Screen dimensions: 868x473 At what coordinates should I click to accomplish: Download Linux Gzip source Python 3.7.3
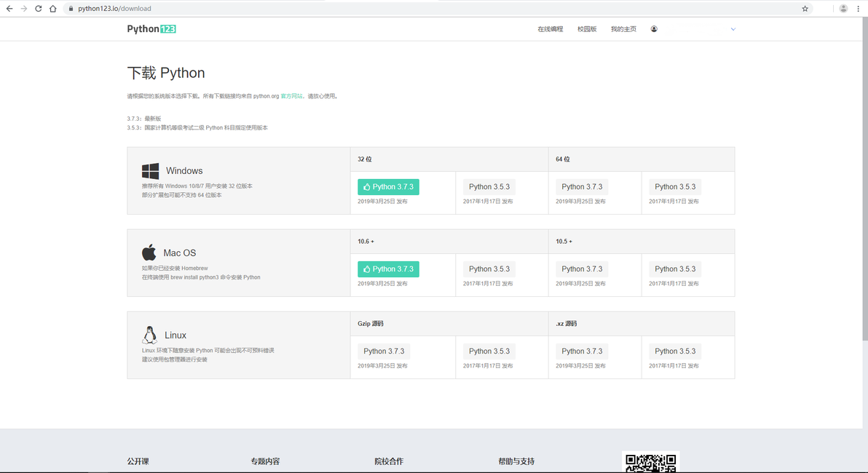(x=384, y=351)
